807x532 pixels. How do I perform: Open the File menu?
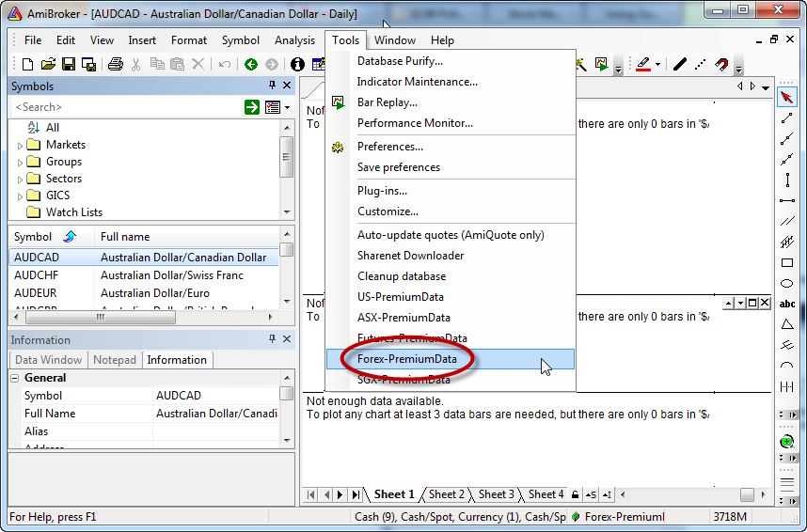coord(33,40)
